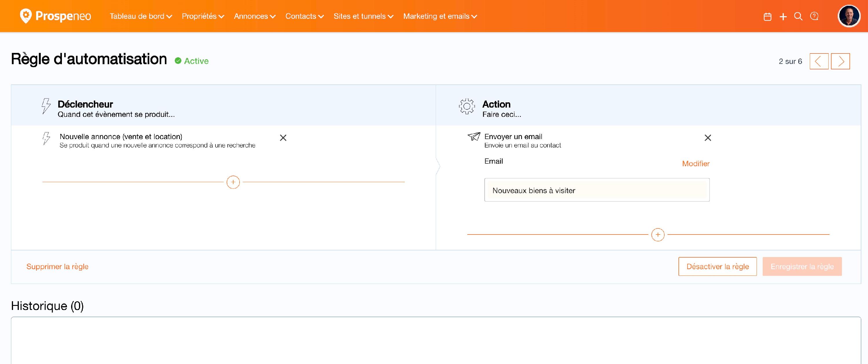Expand the Tableau de bord menu
This screenshot has width=868, height=364.
point(141,16)
